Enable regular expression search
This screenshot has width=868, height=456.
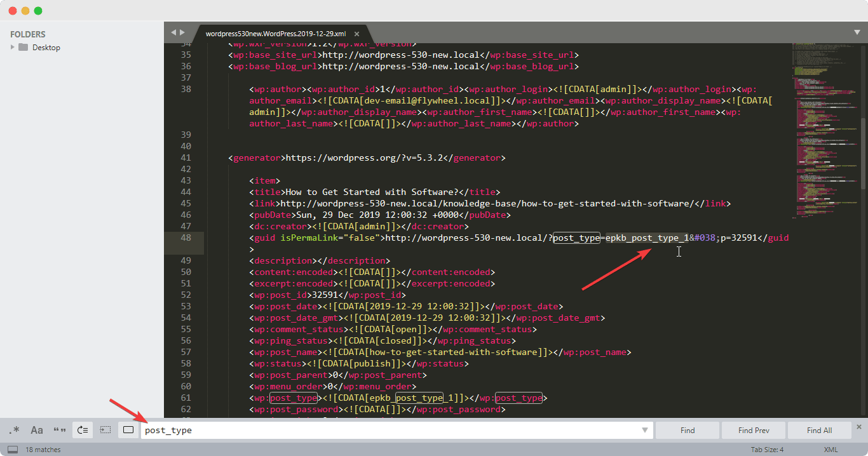click(14, 430)
